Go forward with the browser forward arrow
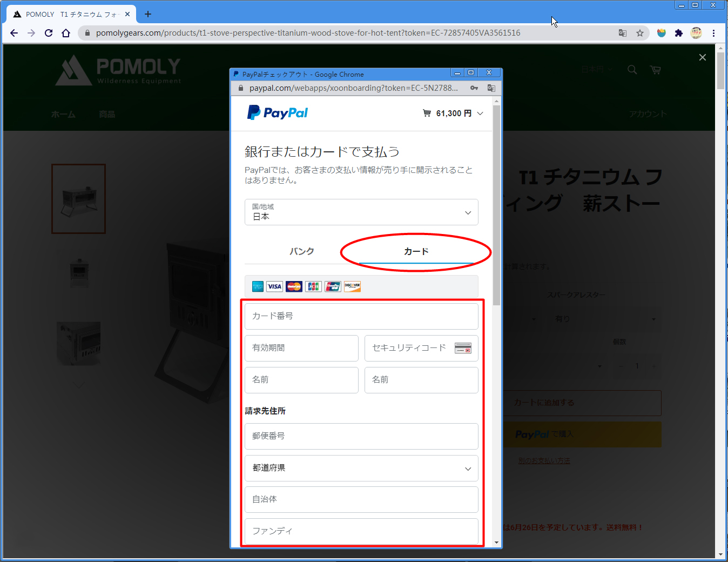 pos(31,33)
